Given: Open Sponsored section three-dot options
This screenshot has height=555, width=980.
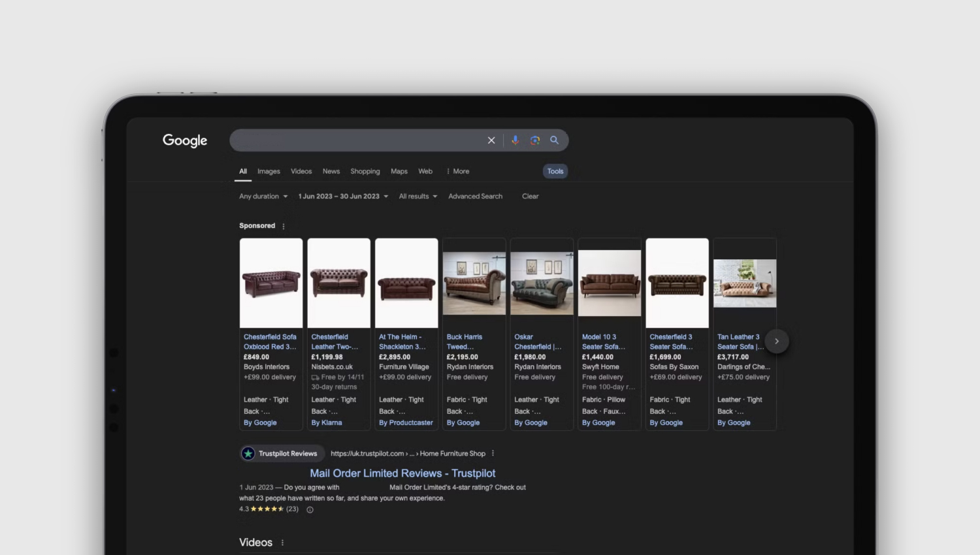Looking at the screenshot, I should [x=284, y=227].
